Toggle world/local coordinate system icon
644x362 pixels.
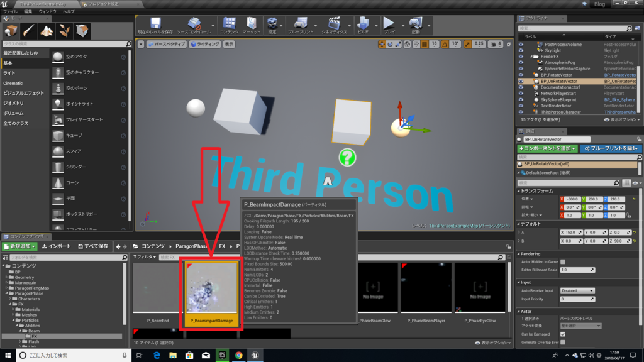pos(407,44)
